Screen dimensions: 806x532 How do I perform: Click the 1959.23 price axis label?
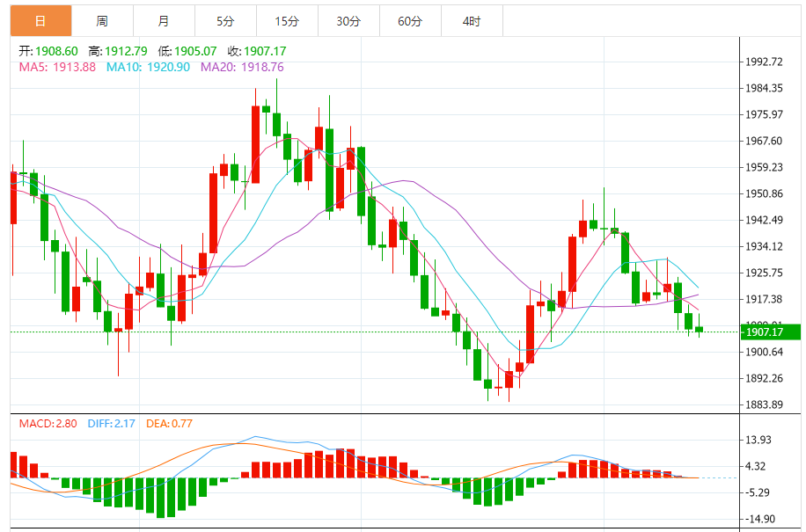coord(764,167)
